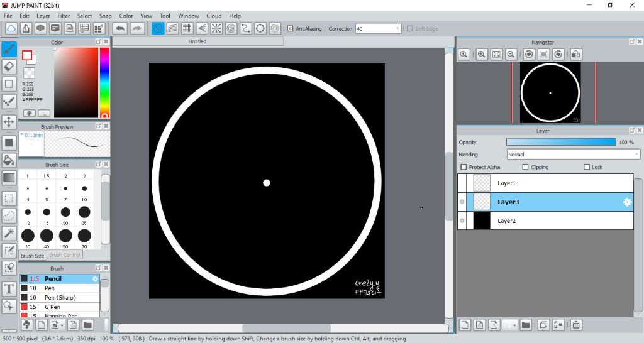Select the Magic Wand tool
Image resolution: width=644 pixels, height=343 pixels.
tap(9, 233)
